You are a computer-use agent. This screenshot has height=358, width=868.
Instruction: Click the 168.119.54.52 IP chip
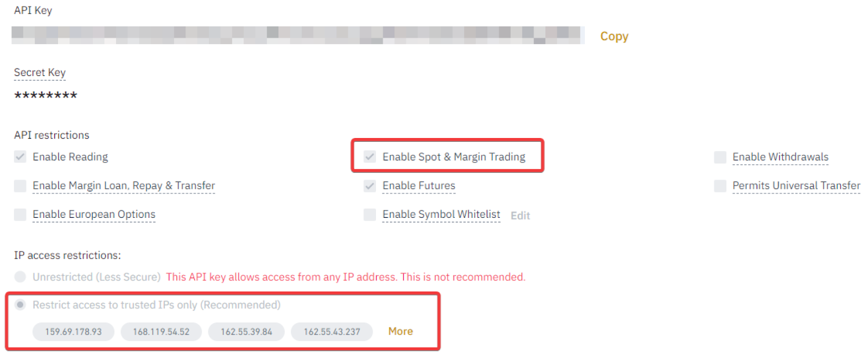pos(161,332)
